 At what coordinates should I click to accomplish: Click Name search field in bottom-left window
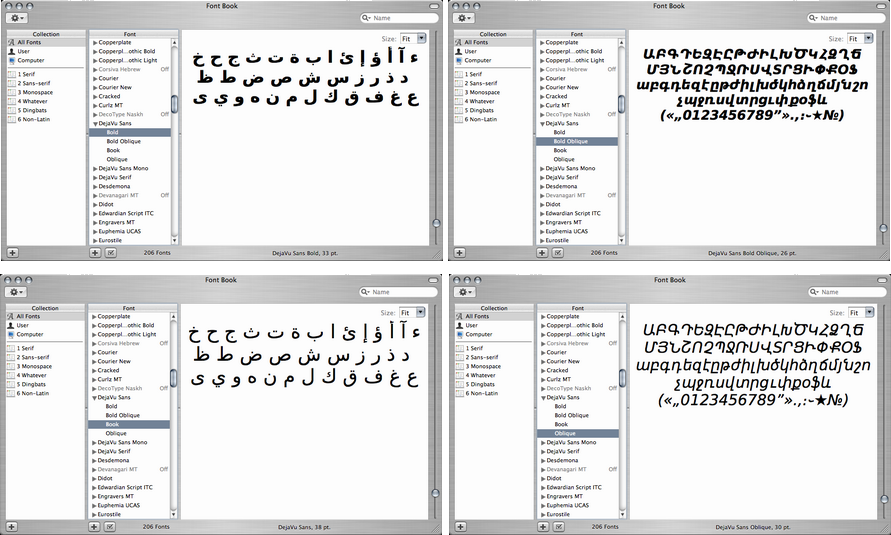[x=403, y=292]
